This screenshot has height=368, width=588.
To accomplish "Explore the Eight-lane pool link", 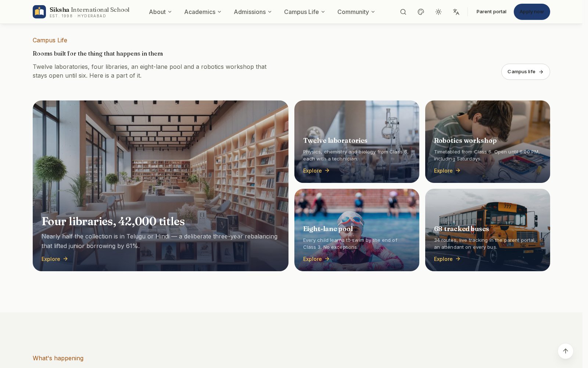I will 316,259.
